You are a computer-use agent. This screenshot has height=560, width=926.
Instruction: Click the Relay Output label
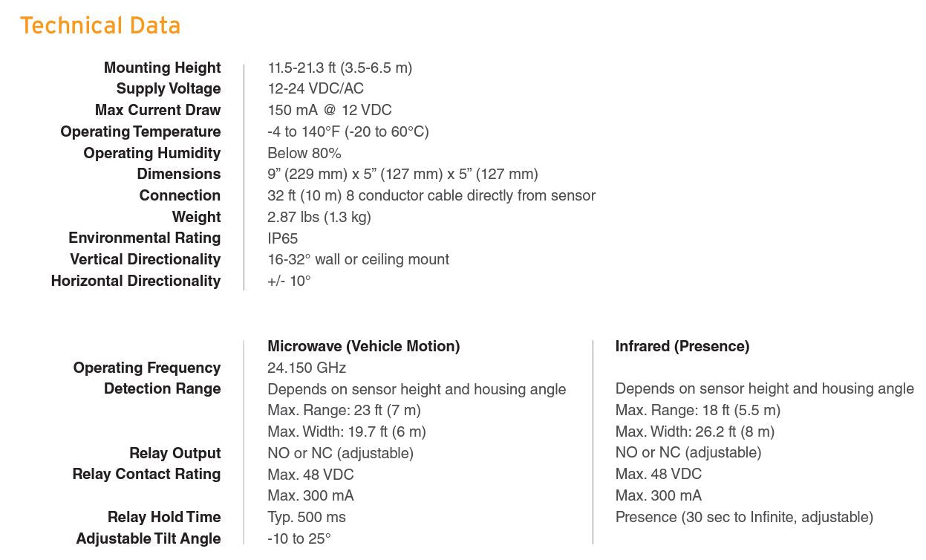tap(175, 453)
